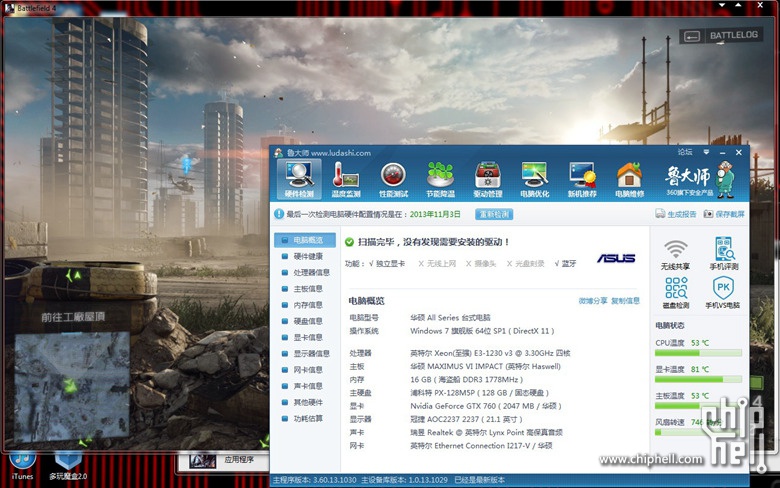The height and width of the screenshot is (488, 780).
Task: Launch the 性能测试 gauge benchmark
Action: tap(393, 179)
